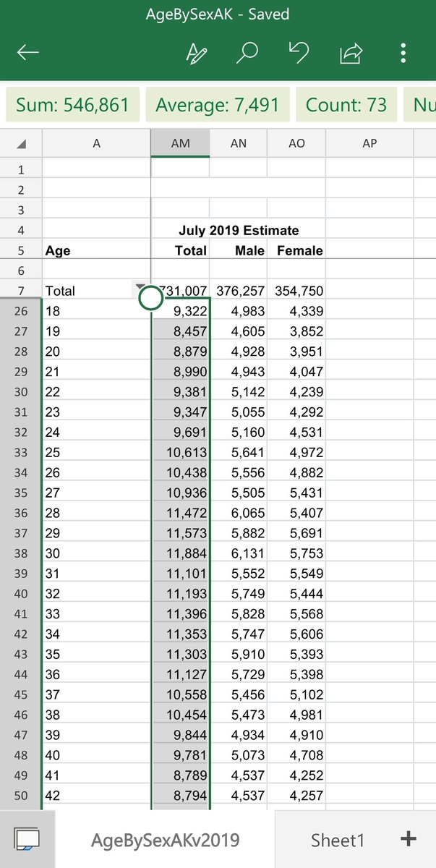Select cell with 11,396
The width and height of the screenshot is (436, 868).
coord(181,614)
